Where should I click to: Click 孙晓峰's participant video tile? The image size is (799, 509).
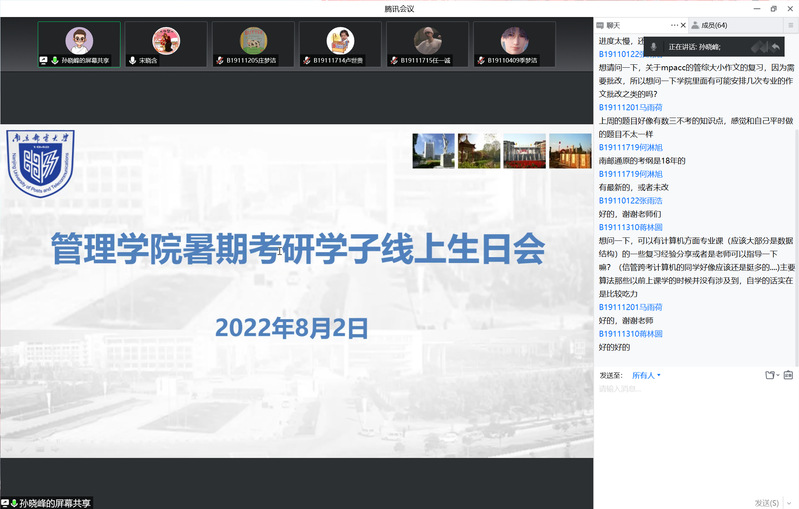78,42
